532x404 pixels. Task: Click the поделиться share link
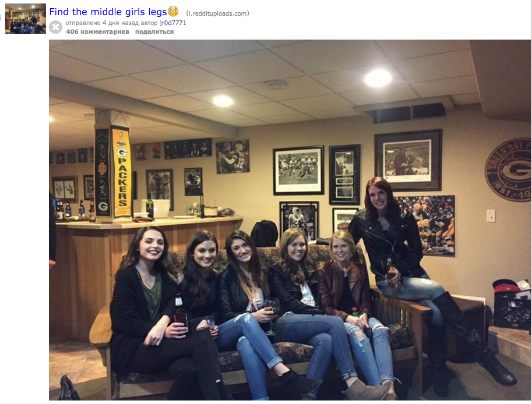pyautogui.click(x=154, y=31)
